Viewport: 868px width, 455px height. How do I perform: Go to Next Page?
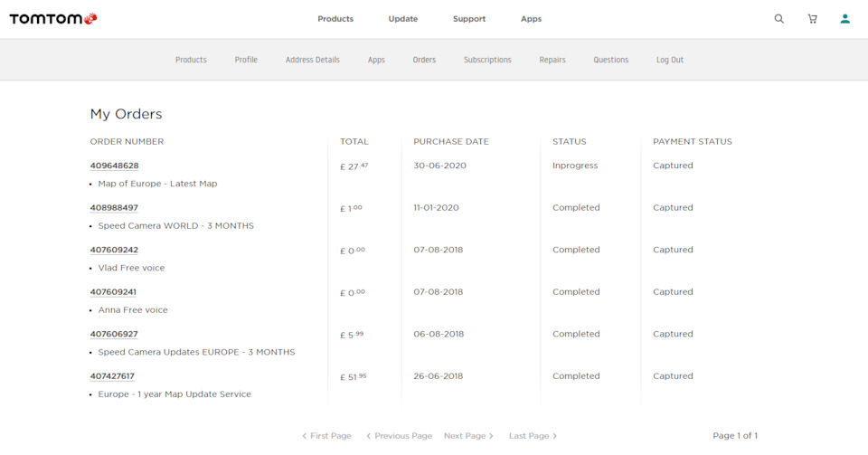(x=468, y=436)
